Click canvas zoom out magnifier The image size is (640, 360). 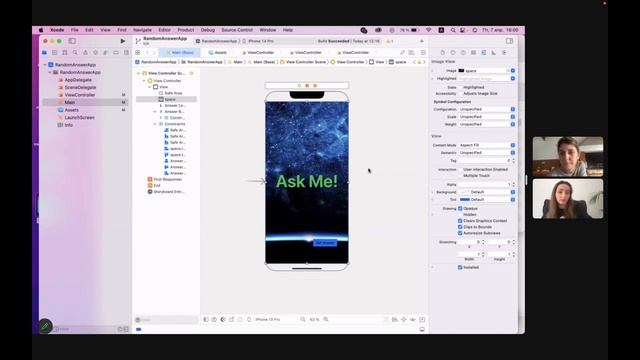(303, 320)
